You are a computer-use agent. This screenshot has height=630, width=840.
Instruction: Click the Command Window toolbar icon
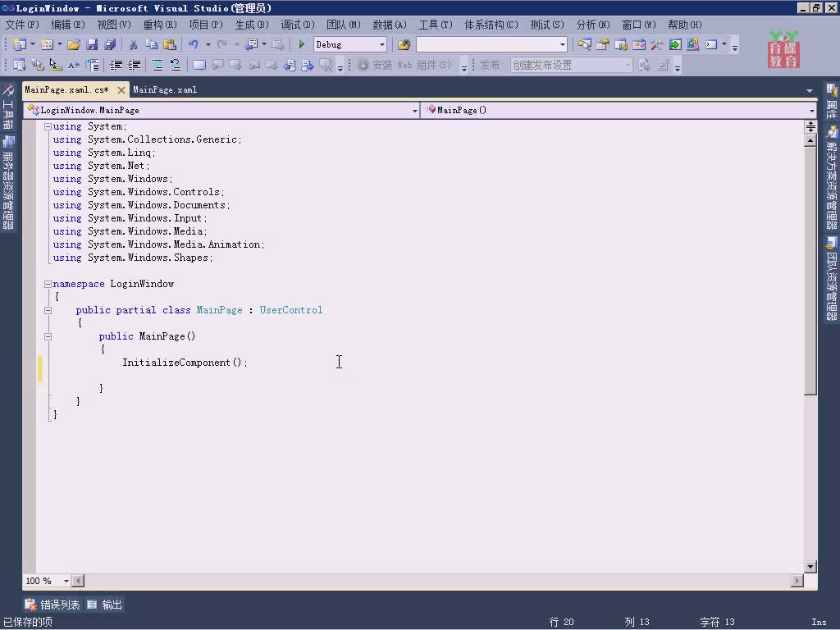(x=711, y=44)
